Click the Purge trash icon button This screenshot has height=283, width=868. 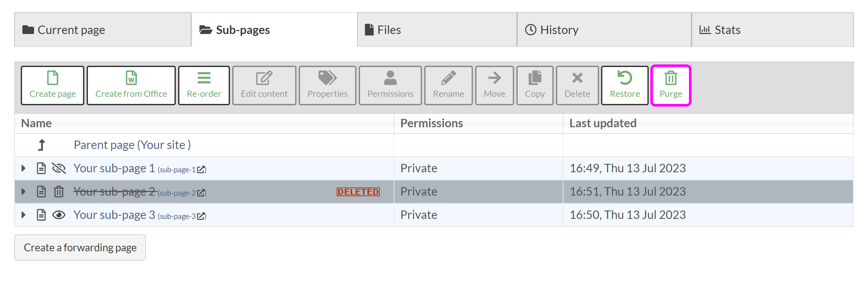(670, 85)
